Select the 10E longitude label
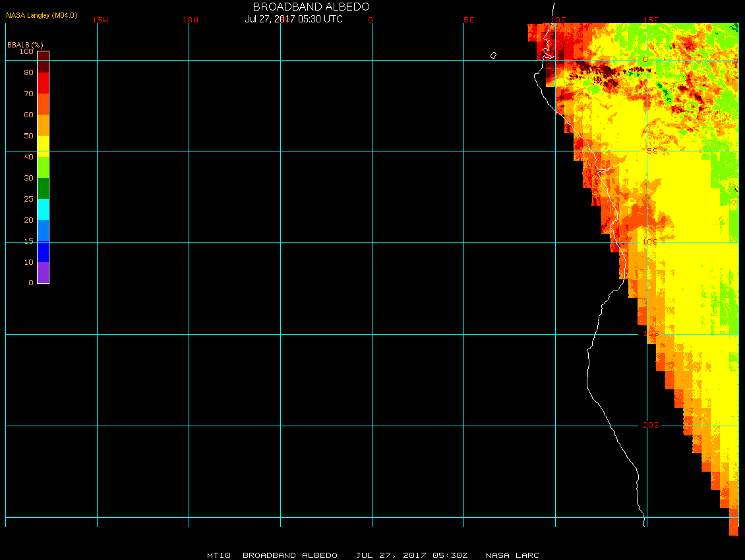745x560 pixels. click(558, 20)
